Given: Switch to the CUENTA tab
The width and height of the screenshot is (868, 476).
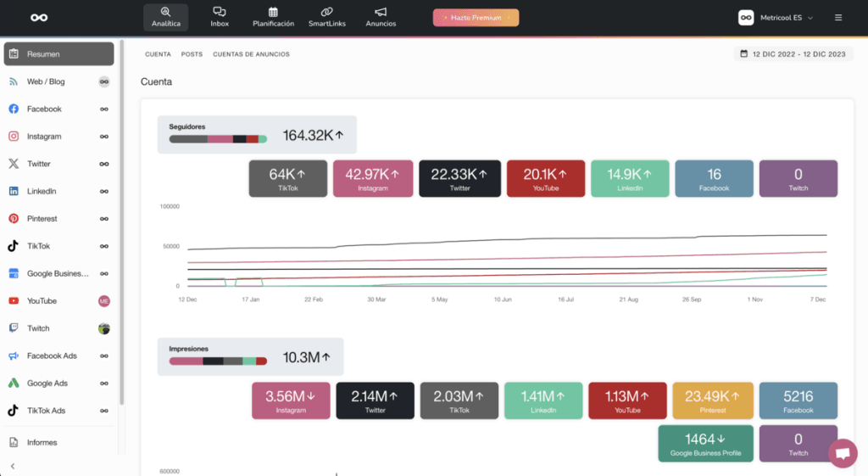Looking at the screenshot, I should (158, 54).
